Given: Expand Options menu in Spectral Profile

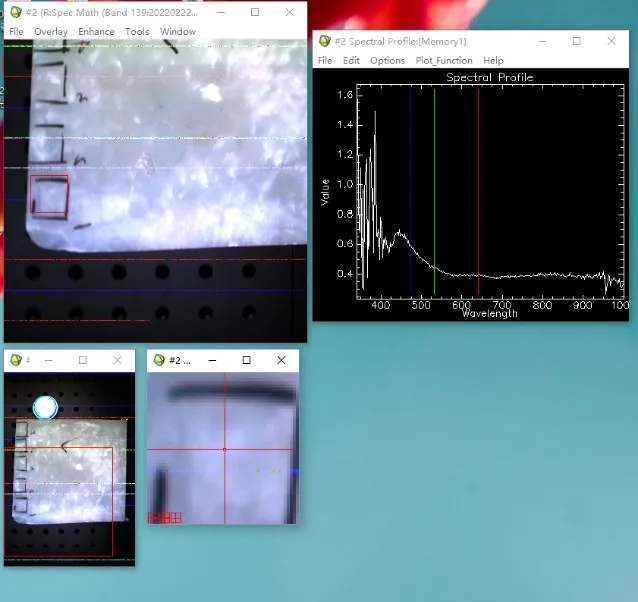Looking at the screenshot, I should pyautogui.click(x=387, y=61).
